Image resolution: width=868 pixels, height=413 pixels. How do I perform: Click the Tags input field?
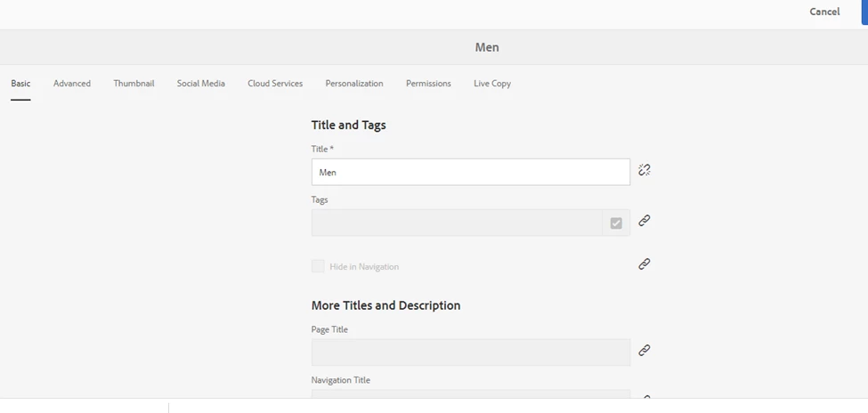pyautogui.click(x=456, y=223)
